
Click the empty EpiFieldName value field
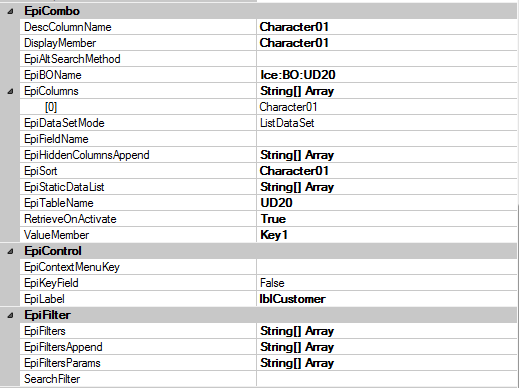[x=387, y=139]
